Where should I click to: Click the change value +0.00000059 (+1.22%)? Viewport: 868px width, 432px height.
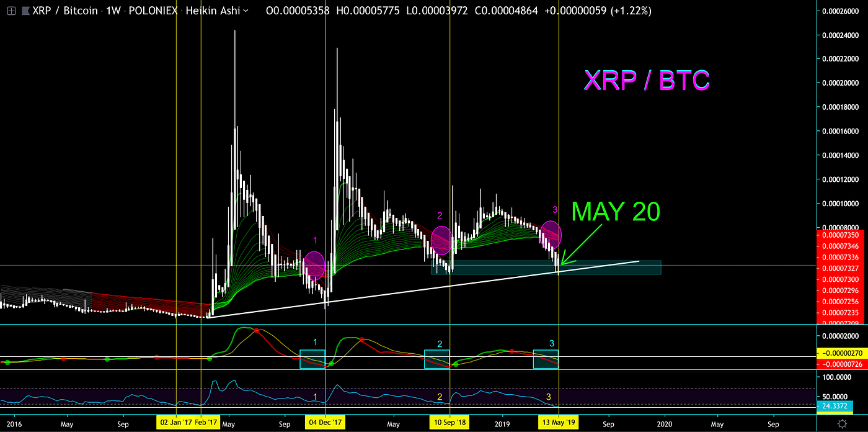pos(598,11)
